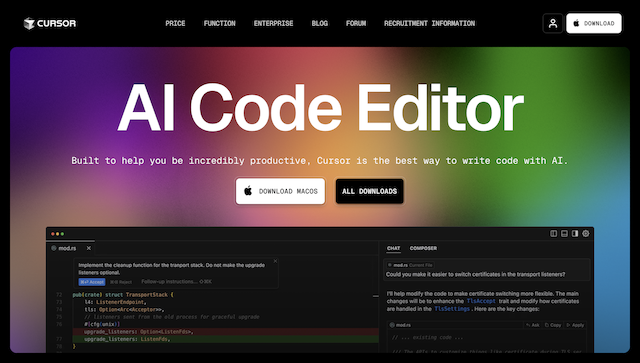This screenshot has width=640, height=363.
Task: Dismiss the inline edit prompt box
Action: [x=275, y=261]
